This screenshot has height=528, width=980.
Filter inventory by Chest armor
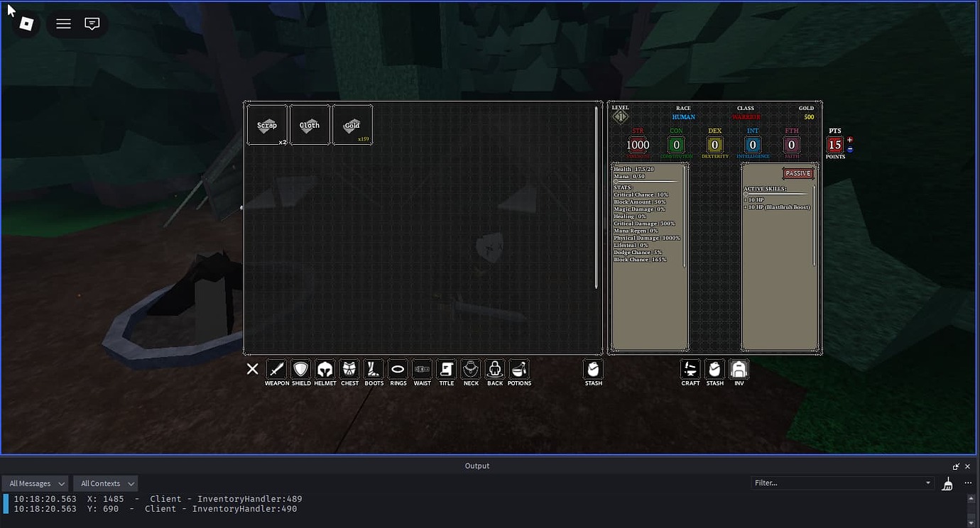(x=349, y=370)
